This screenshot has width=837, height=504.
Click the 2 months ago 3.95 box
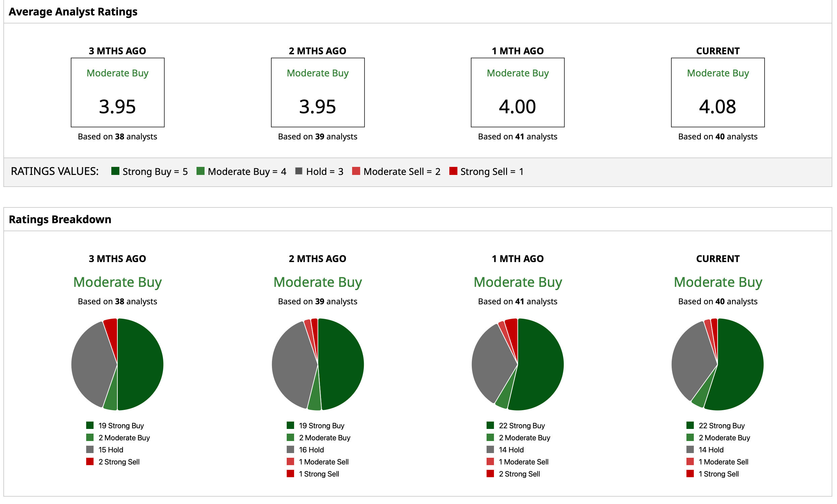point(318,92)
